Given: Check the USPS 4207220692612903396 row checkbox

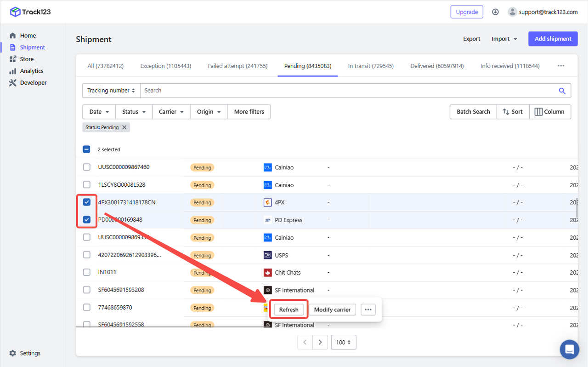Looking at the screenshot, I should click(87, 255).
